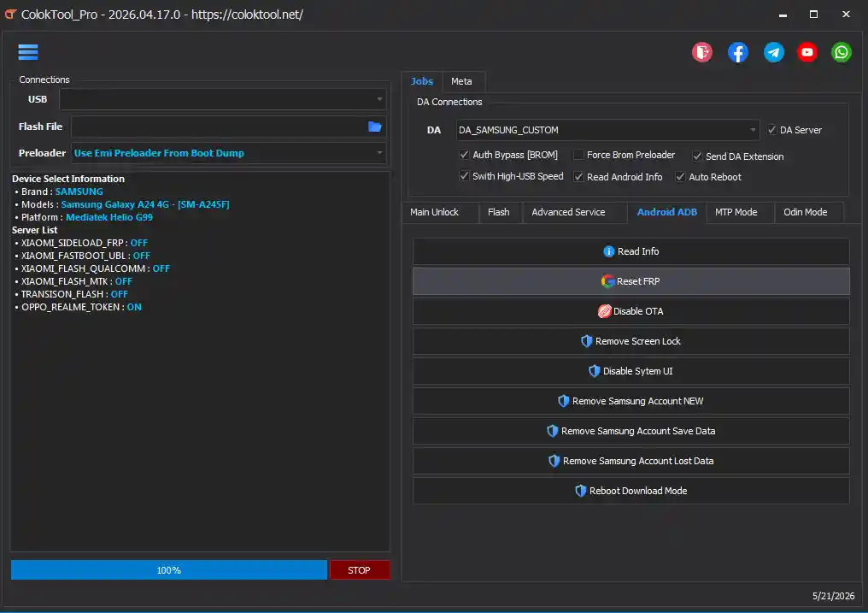The width and height of the screenshot is (868, 613).
Task: Click the red logout/exit icon
Action: tap(702, 52)
